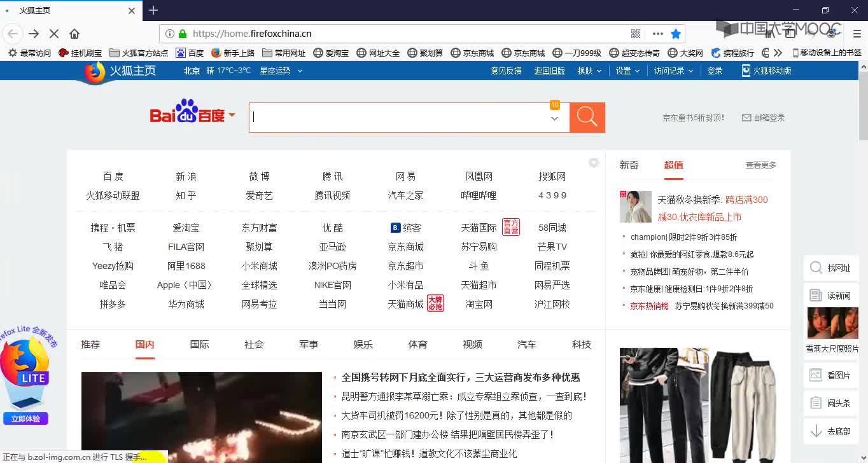Show more bookmarks with the overflow chevron
The height and width of the screenshot is (463, 868).
pos(778,53)
